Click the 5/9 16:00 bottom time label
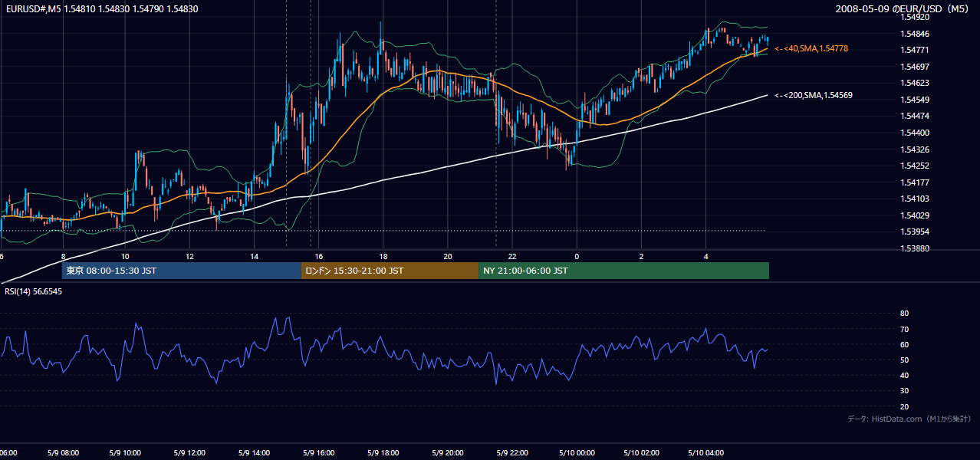This screenshot has width=980, height=460. pyautogui.click(x=318, y=453)
